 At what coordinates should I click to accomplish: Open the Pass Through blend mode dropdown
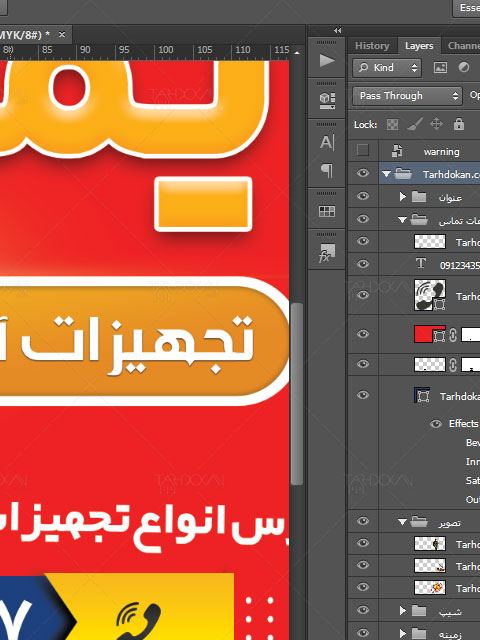pos(407,96)
